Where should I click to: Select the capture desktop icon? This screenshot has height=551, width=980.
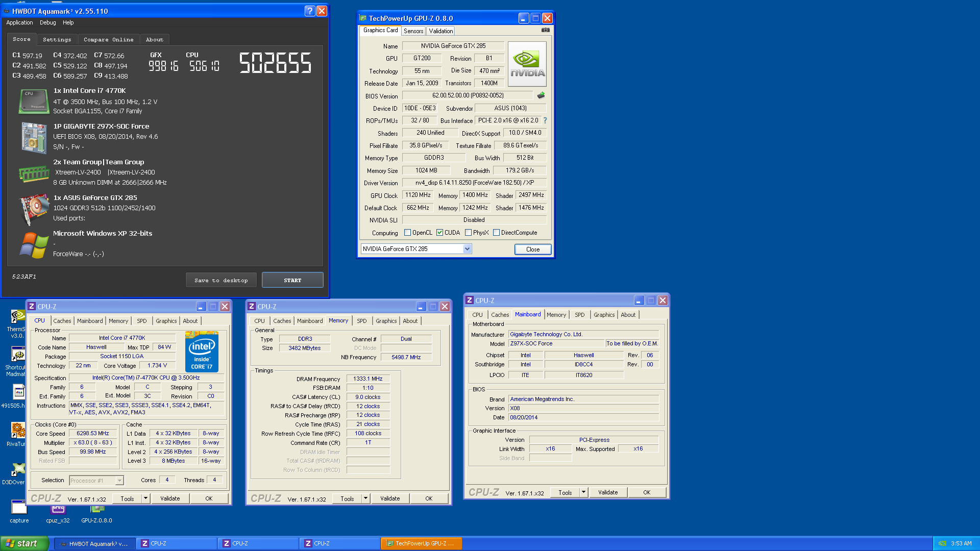pos(19,511)
